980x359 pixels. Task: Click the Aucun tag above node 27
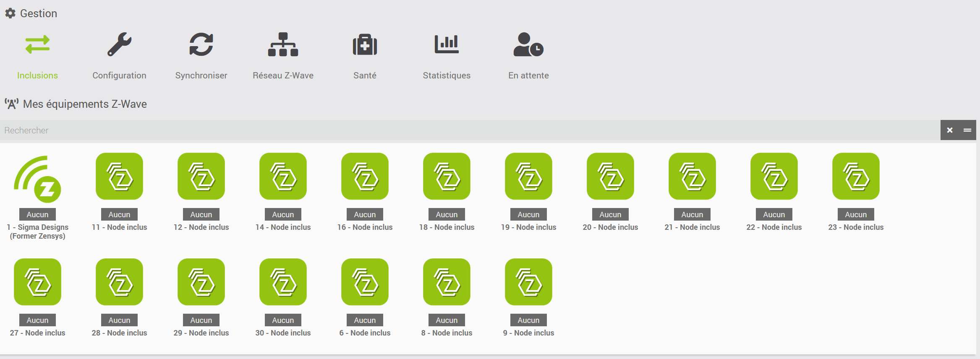(x=37, y=320)
